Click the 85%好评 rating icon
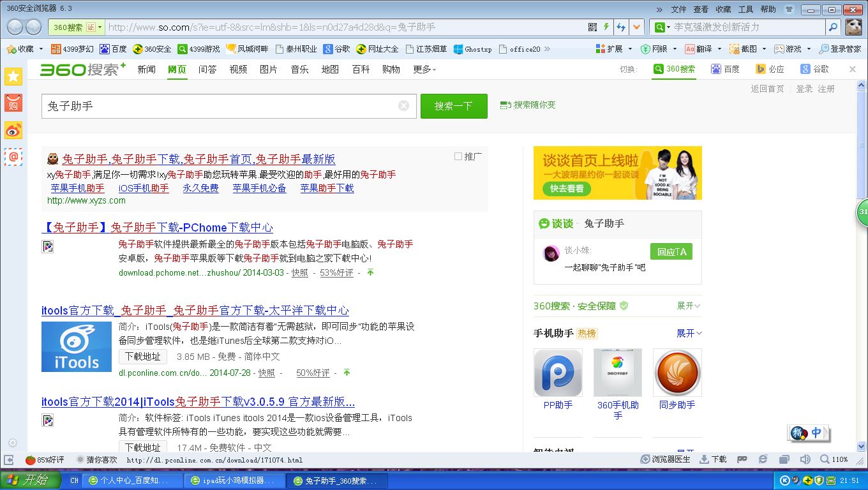Screen dimensions: 868x490 tap(44, 459)
